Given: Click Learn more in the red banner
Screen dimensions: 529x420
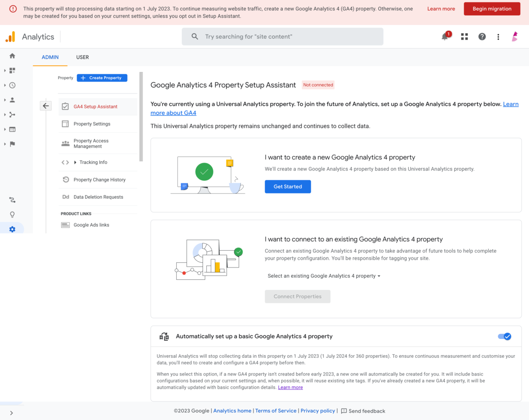Looking at the screenshot, I should pyautogui.click(x=441, y=9).
